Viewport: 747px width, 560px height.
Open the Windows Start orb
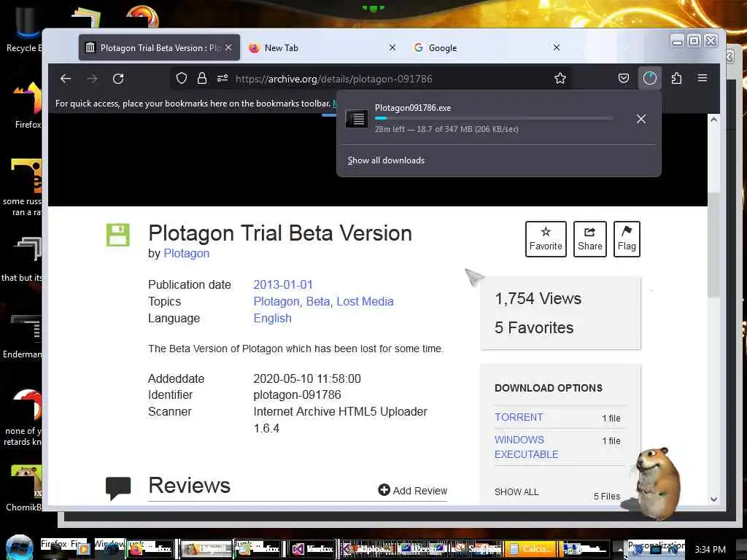click(x=19, y=548)
